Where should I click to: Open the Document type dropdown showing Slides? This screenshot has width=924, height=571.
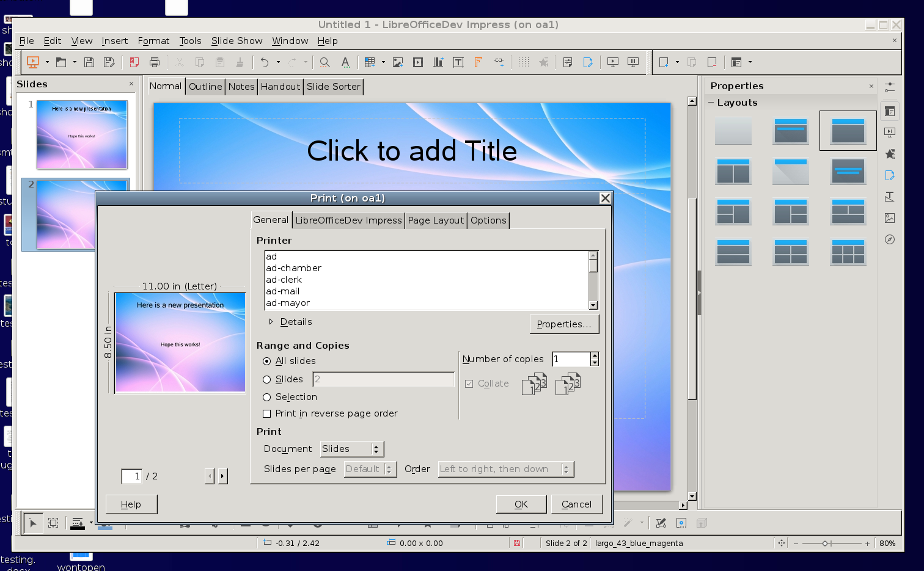[352, 449]
